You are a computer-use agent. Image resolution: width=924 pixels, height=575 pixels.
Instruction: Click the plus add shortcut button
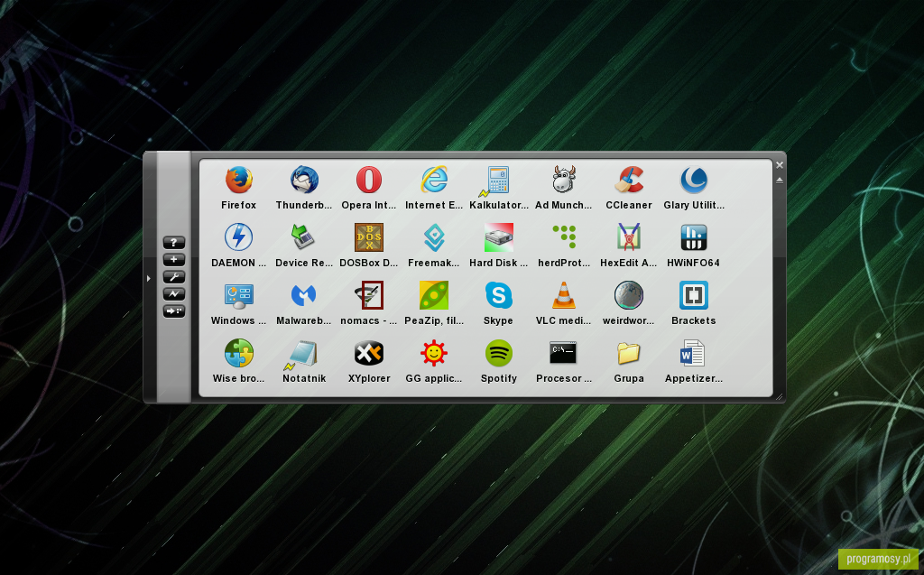tap(174, 259)
